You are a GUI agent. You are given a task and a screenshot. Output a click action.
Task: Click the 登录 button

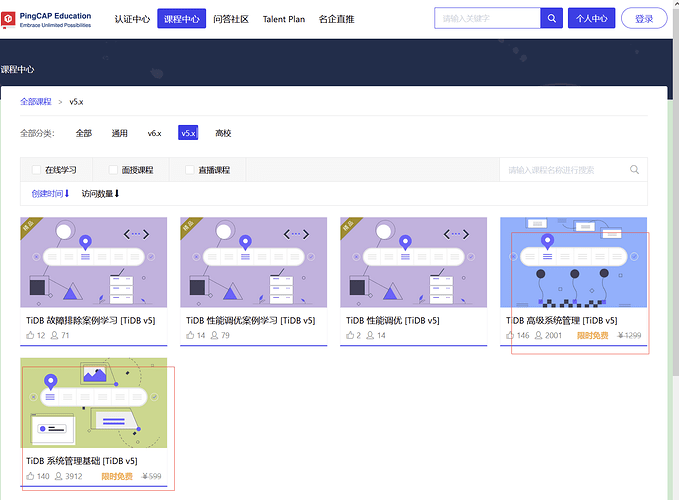pos(644,18)
